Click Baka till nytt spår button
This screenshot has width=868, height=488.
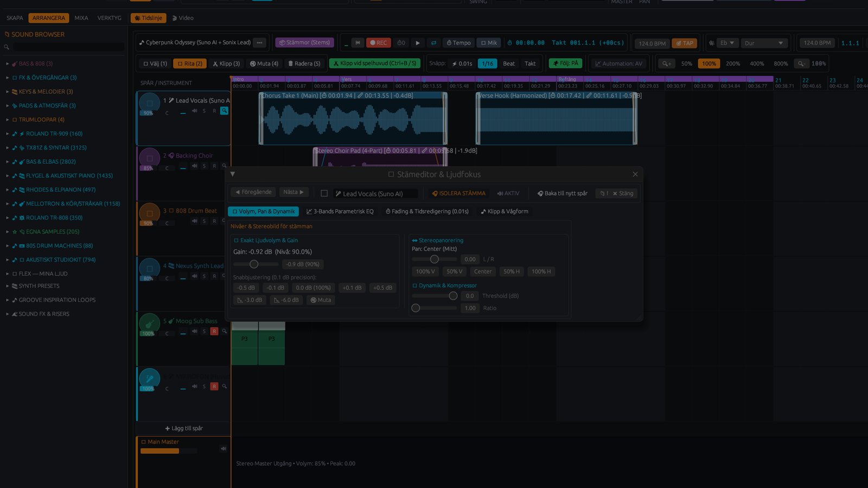562,193
